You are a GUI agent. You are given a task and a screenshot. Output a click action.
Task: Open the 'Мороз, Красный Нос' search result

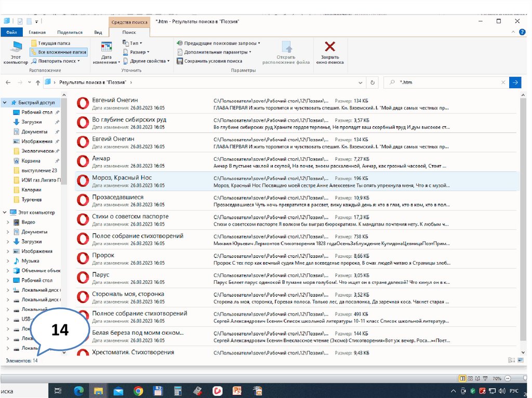click(122, 177)
